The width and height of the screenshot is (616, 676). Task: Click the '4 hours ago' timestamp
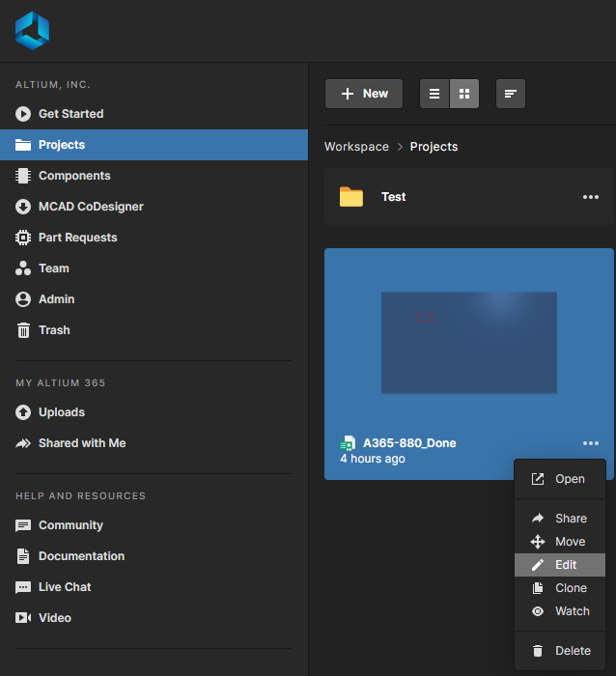[x=373, y=459]
